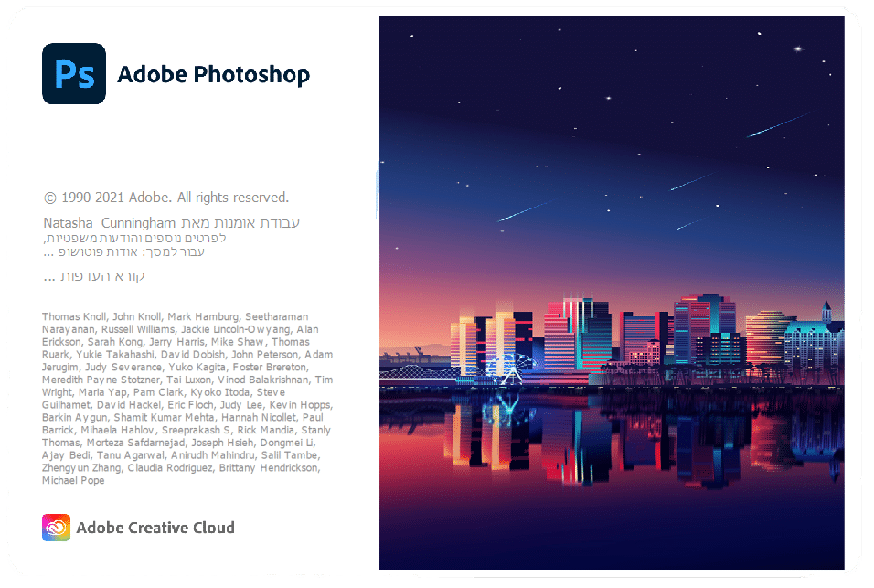Click the credits line starting Ruark, Yukie Takahashi
The height and width of the screenshot is (588, 874).
187,355
